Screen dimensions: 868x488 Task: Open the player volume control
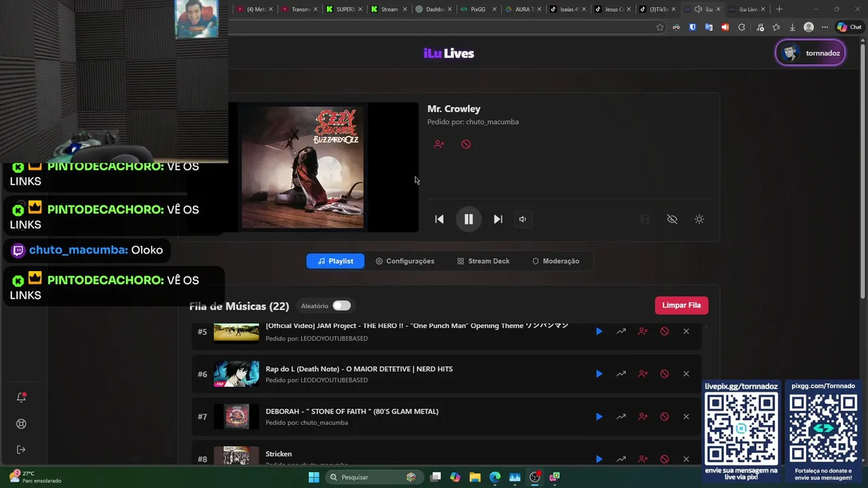[x=522, y=219]
